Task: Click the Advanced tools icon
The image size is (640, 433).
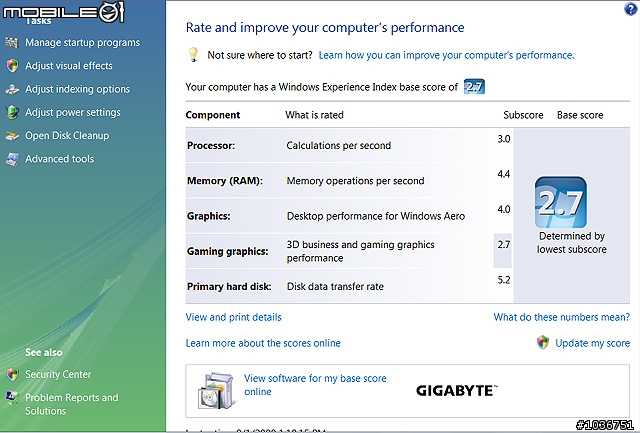Action: [x=12, y=159]
